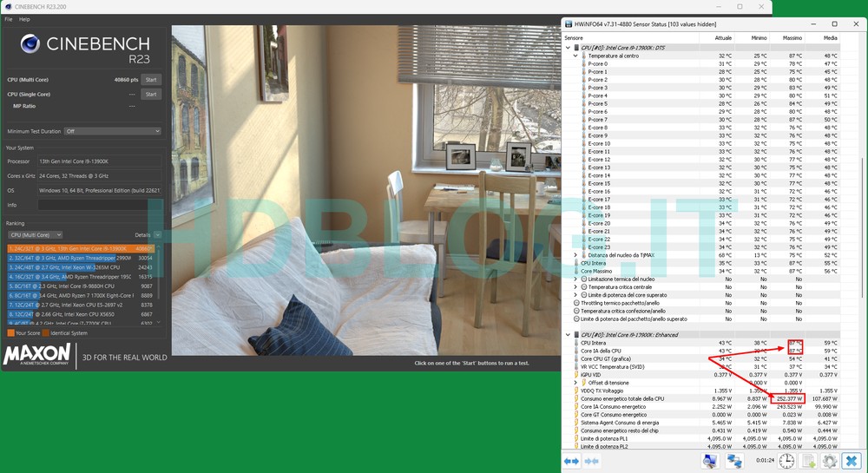Select Sistema Agent Consumo di energia row
Viewport: 868px width, 473px height.
click(x=701, y=423)
